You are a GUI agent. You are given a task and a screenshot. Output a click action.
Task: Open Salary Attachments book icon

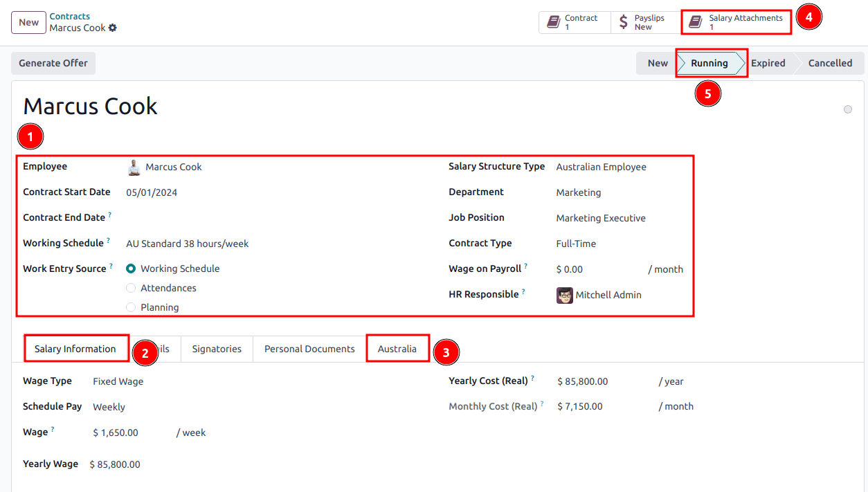(696, 22)
